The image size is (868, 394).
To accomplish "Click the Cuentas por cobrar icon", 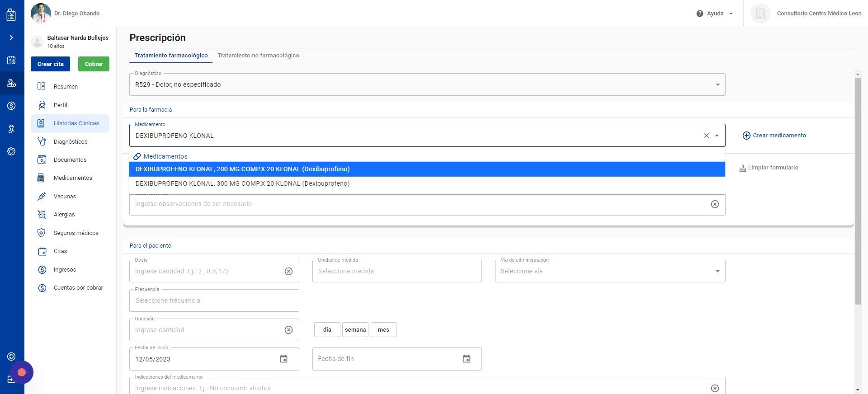I will point(42,288).
